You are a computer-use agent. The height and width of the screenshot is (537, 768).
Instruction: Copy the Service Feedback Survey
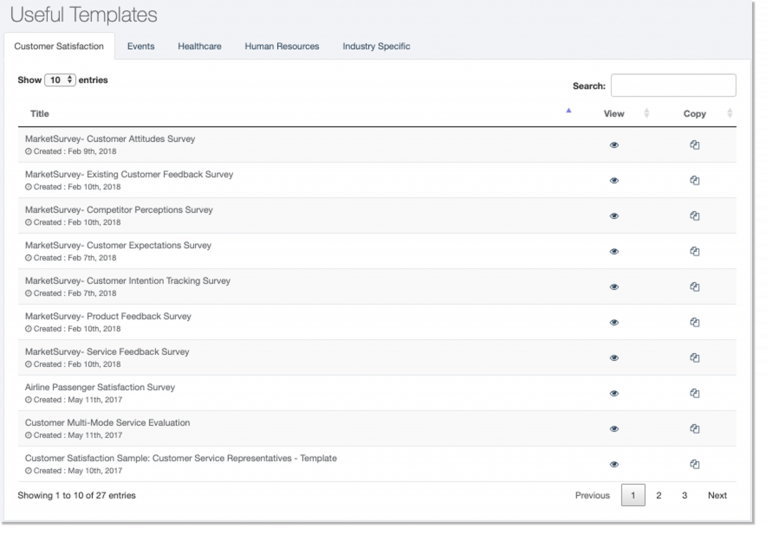[695, 358]
